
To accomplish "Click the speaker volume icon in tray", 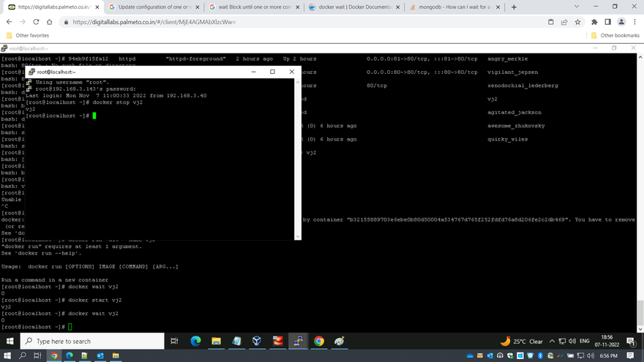I will (x=574, y=341).
